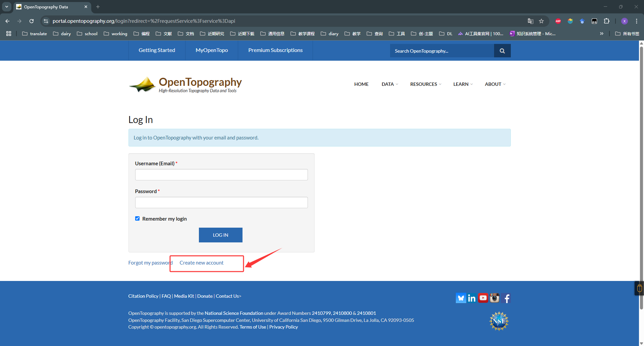
Task: Open the Terms of Use link
Action: 253,327
